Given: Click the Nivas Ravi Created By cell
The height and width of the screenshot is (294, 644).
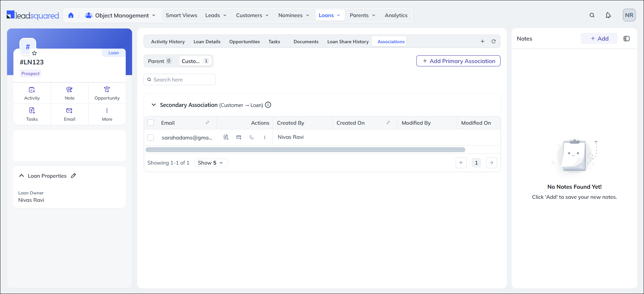Looking at the screenshot, I should click(x=291, y=137).
